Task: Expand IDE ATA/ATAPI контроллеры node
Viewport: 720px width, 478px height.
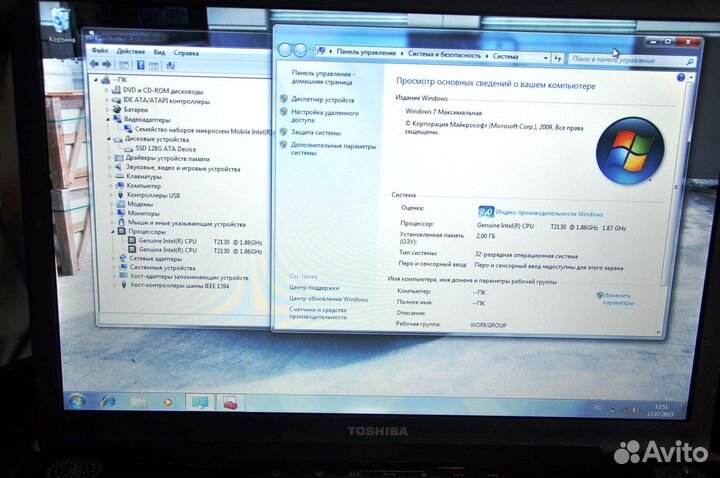Action: (107, 100)
